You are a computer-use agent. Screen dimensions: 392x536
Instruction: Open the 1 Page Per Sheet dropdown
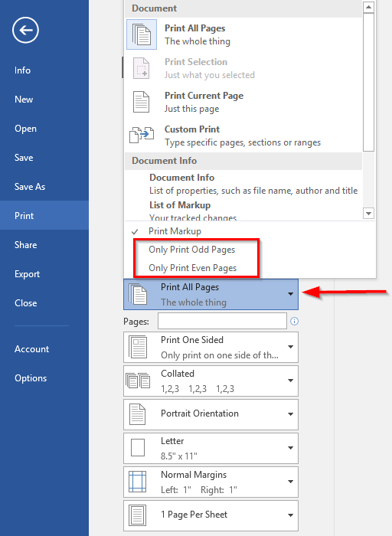click(x=211, y=515)
